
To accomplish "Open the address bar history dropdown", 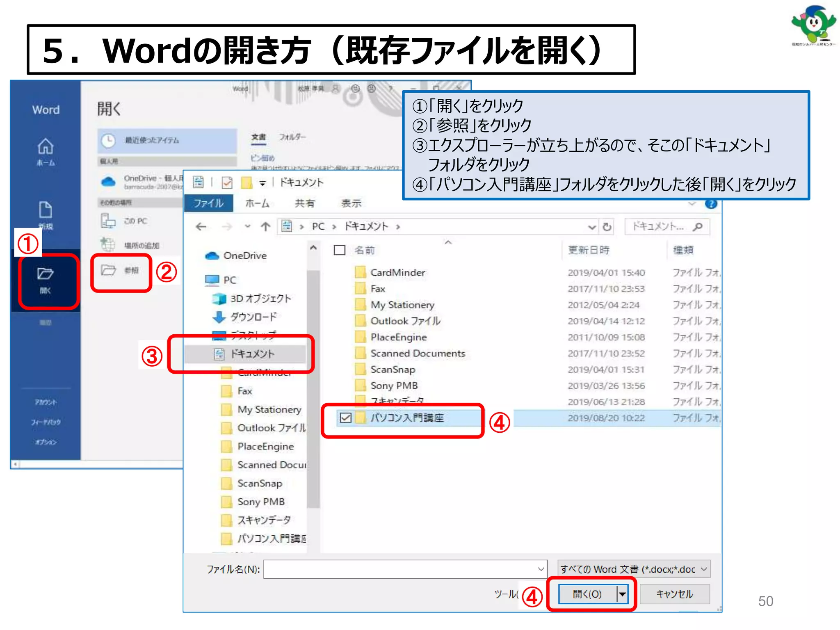I will point(592,227).
